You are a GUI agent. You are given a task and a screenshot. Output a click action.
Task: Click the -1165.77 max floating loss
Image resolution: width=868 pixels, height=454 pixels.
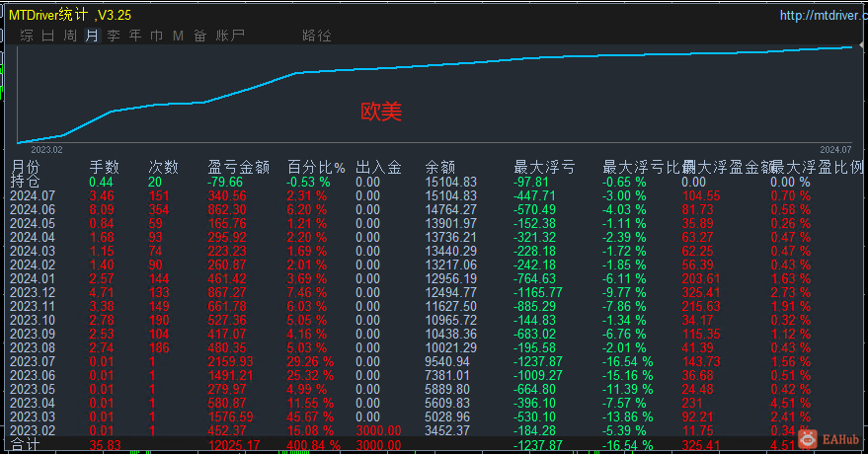[537, 292]
